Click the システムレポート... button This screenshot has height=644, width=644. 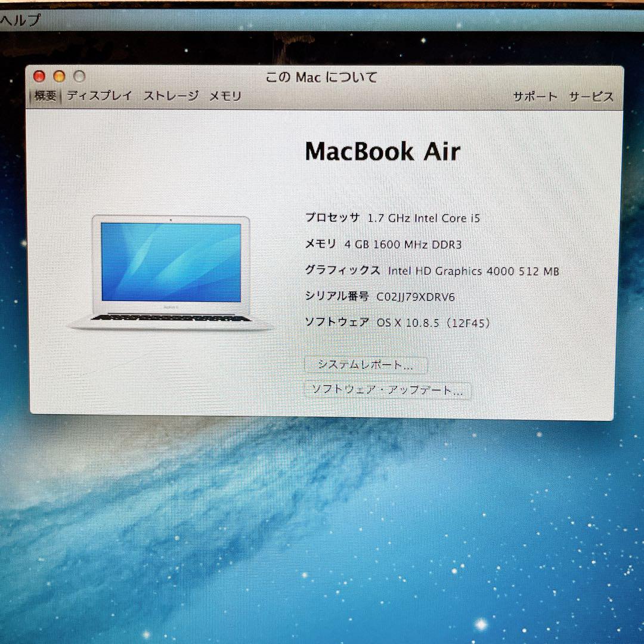tap(366, 365)
